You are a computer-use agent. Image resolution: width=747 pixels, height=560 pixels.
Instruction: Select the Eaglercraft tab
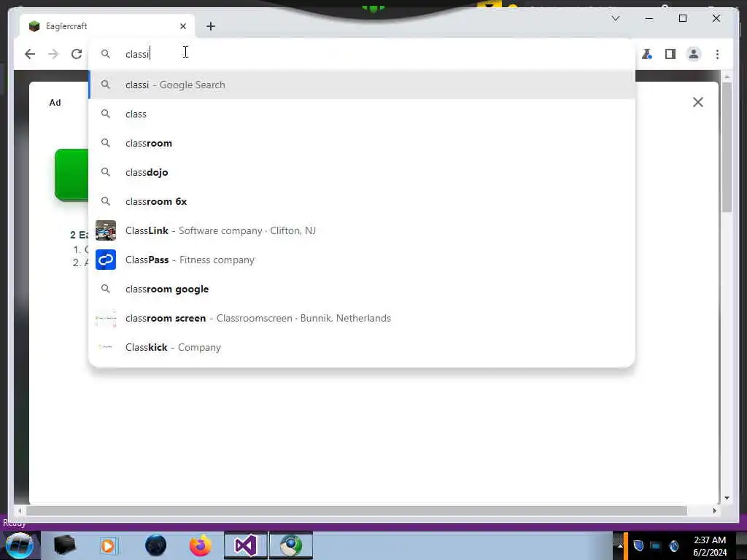[107, 26]
